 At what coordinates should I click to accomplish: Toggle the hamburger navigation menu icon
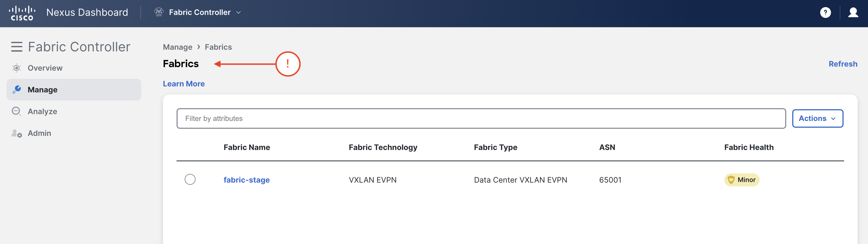[x=17, y=47]
